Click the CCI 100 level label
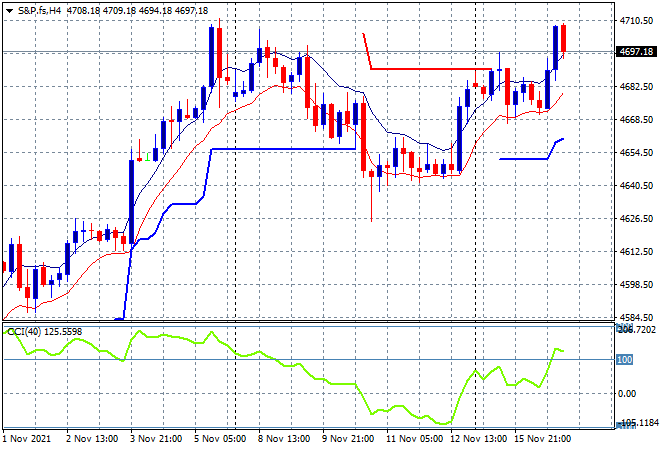Image resolution: width=660 pixels, height=450 pixels. [x=625, y=359]
